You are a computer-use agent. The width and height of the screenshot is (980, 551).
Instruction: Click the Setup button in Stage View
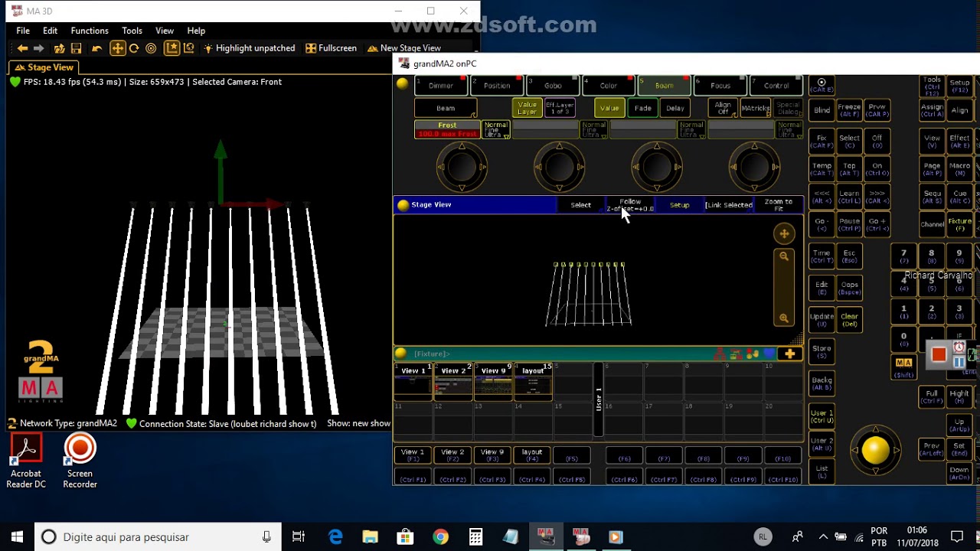(x=680, y=205)
